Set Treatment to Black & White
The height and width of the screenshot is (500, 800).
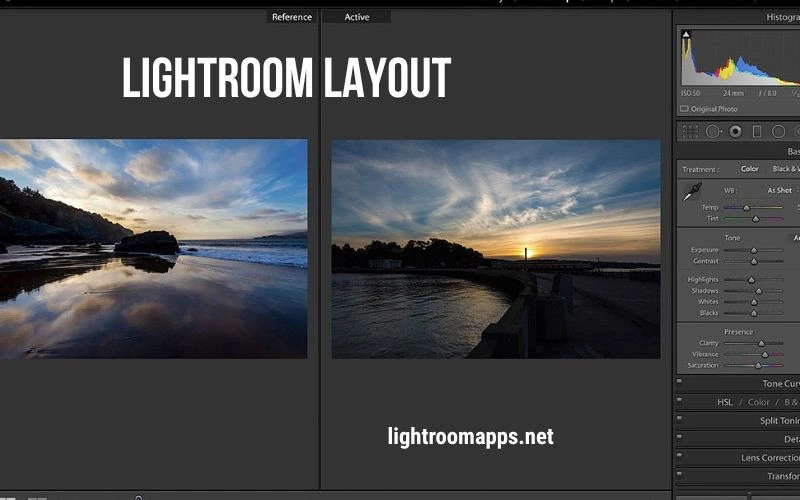[785, 169]
